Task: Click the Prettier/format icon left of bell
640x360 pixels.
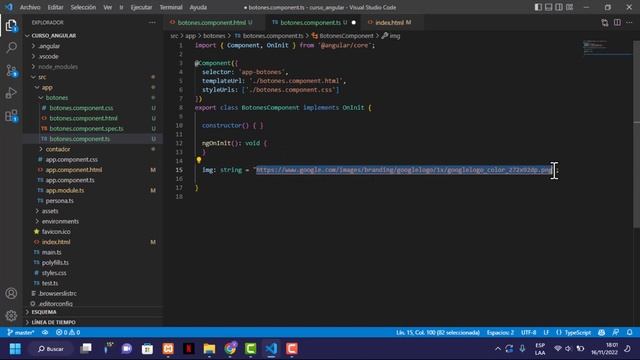Action: (602, 333)
